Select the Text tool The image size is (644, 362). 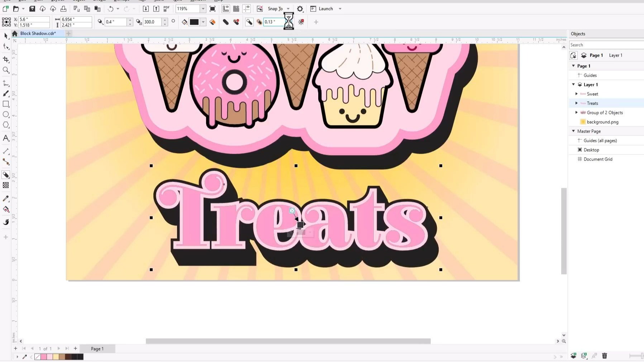6,138
